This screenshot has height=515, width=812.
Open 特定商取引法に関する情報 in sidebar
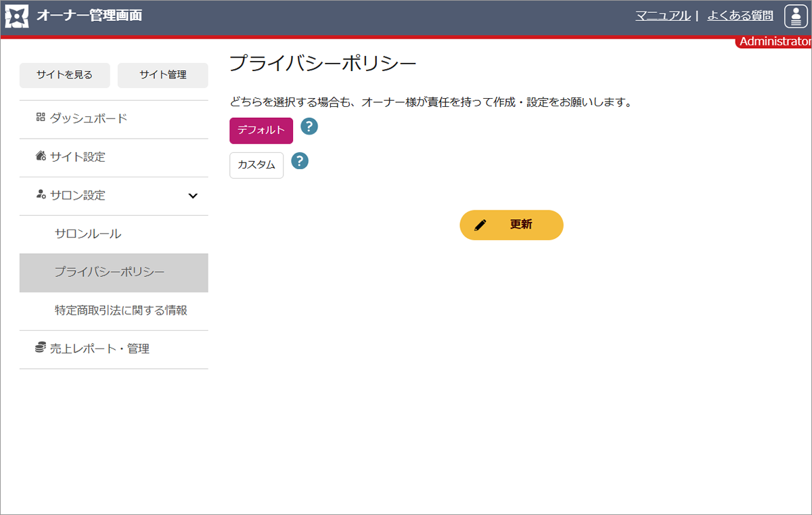coord(120,311)
